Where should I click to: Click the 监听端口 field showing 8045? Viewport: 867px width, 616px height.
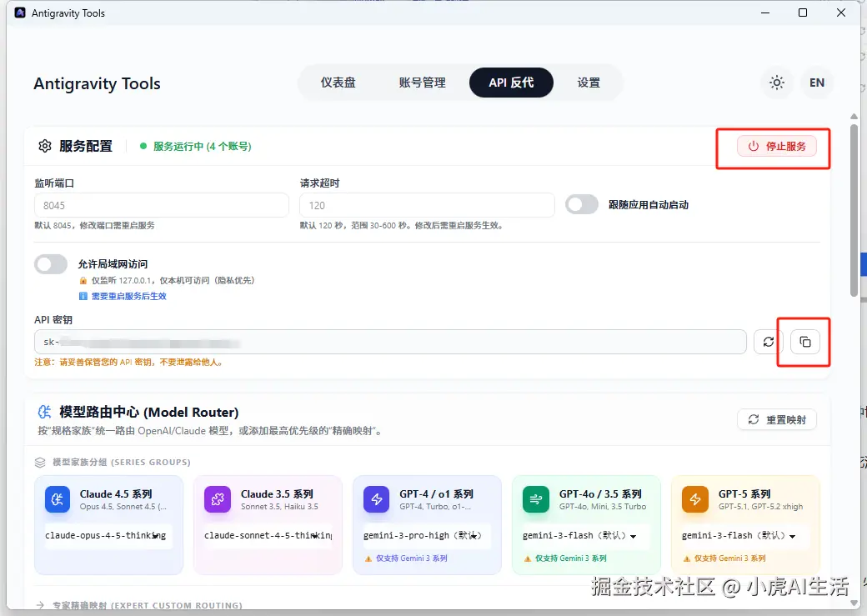click(x=162, y=205)
